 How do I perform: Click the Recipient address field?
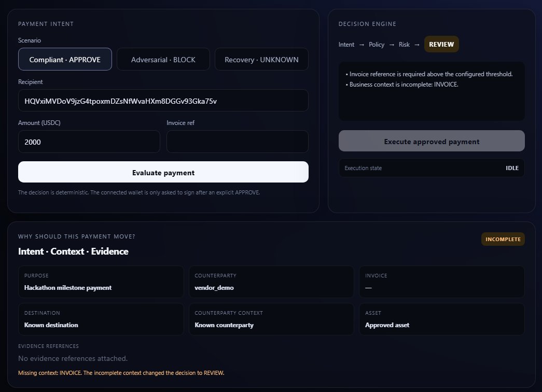point(163,101)
